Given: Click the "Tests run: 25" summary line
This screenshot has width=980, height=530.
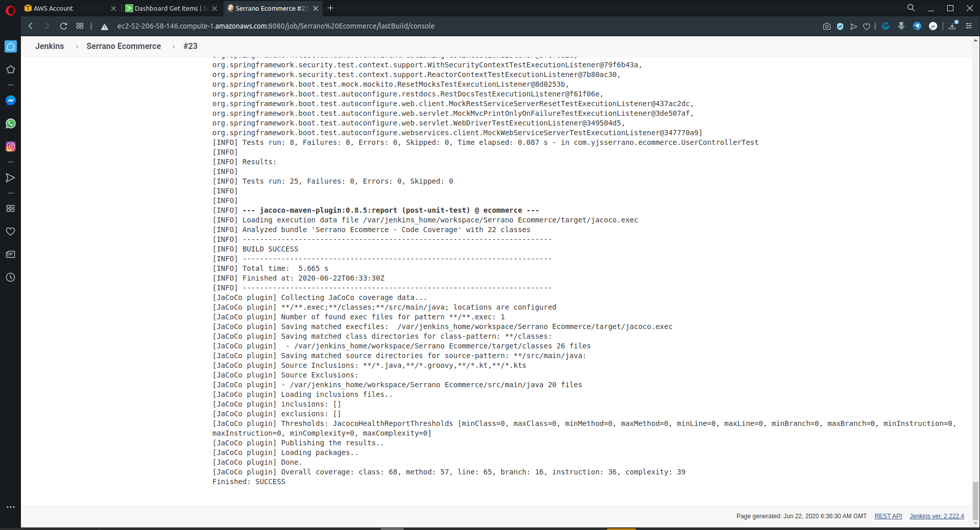Looking at the screenshot, I should click(333, 181).
